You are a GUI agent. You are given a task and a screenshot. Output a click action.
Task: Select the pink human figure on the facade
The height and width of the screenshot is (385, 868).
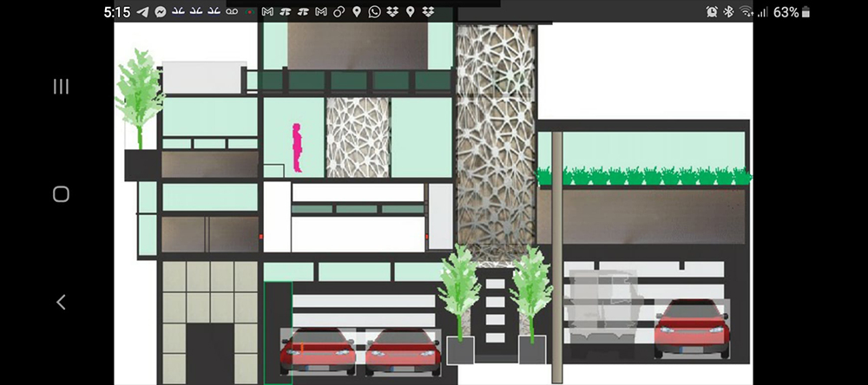(x=297, y=147)
